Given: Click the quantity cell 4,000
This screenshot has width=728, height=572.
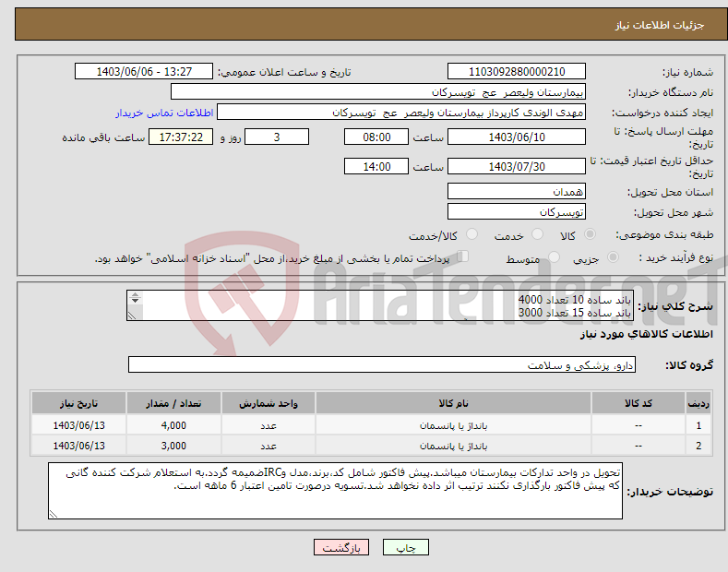Looking at the screenshot, I should click(x=173, y=425).
